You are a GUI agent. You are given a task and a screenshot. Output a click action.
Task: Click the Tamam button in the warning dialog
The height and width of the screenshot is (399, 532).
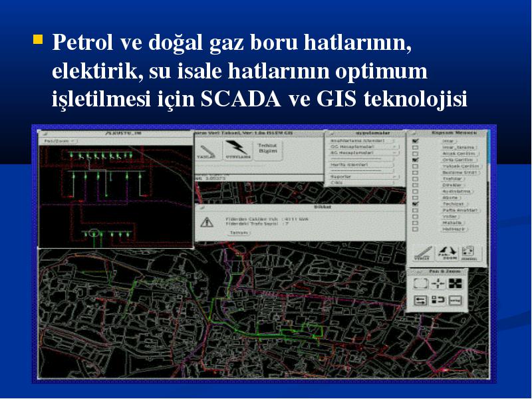[x=239, y=233]
